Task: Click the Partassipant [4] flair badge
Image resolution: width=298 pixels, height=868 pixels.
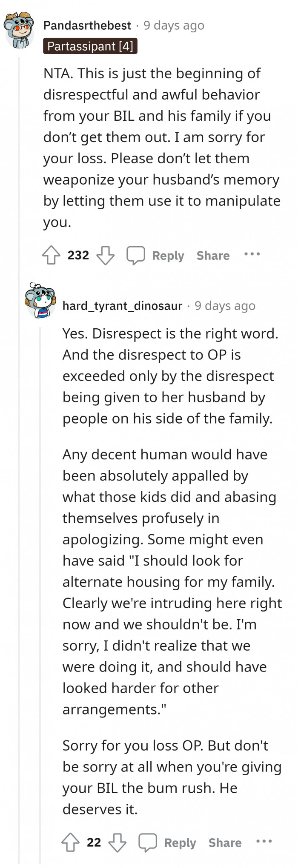Action: click(x=90, y=46)
